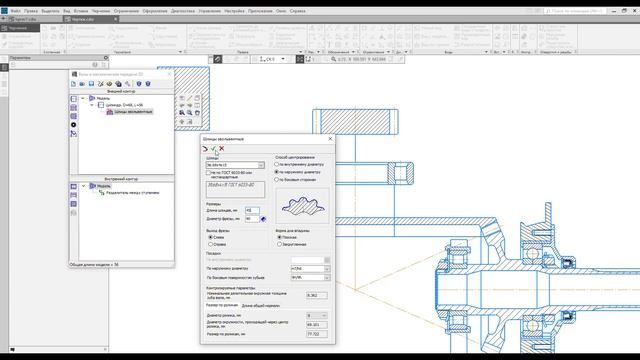This screenshot has width=640, height=360.
Task: Click the New model icon in shaft window toolbar
Action: point(73,84)
